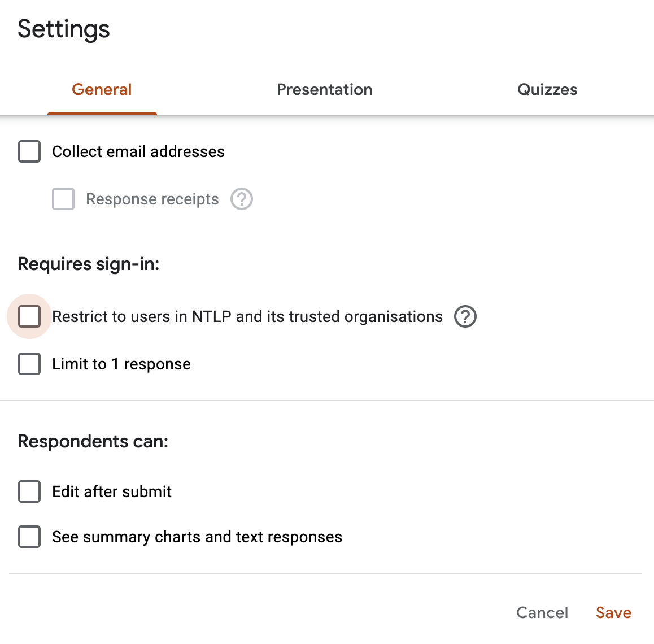The image size is (654, 644).
Task: Tick the Limit to 1 response checkbox
Action: [29, 364]
